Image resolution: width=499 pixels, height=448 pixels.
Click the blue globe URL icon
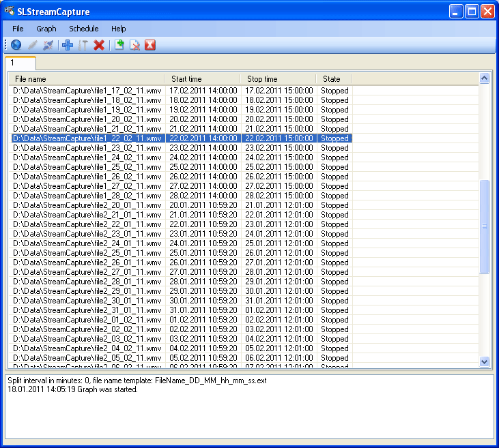click(16, 45)
